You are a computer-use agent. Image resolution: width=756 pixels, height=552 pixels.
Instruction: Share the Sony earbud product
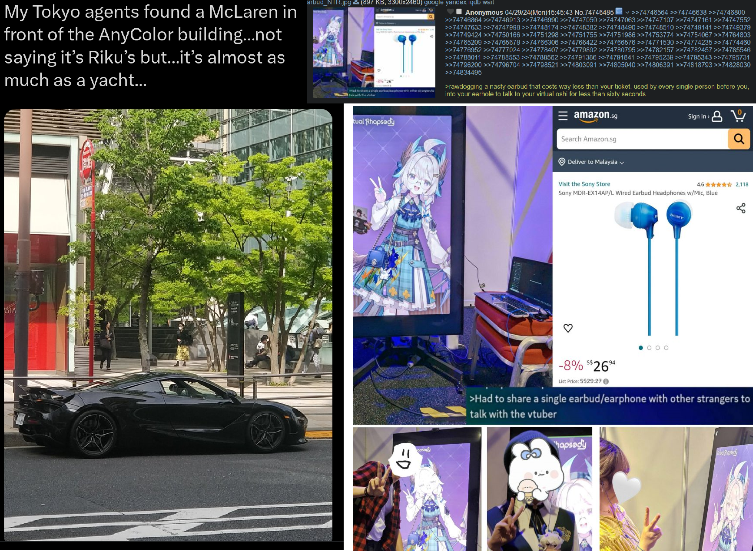coord(741,208)
